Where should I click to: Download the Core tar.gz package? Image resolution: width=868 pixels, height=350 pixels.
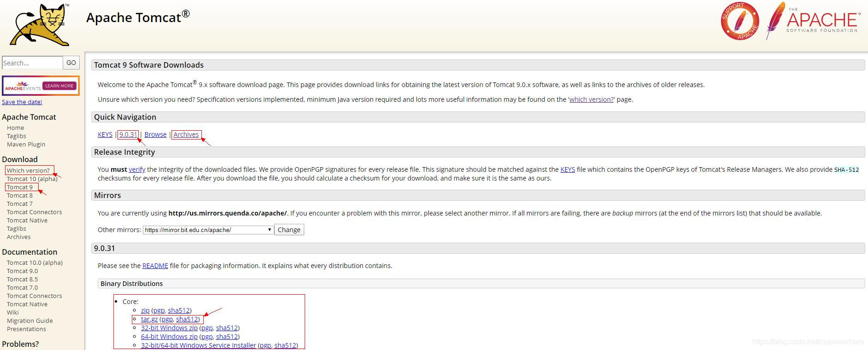(149, 319)
